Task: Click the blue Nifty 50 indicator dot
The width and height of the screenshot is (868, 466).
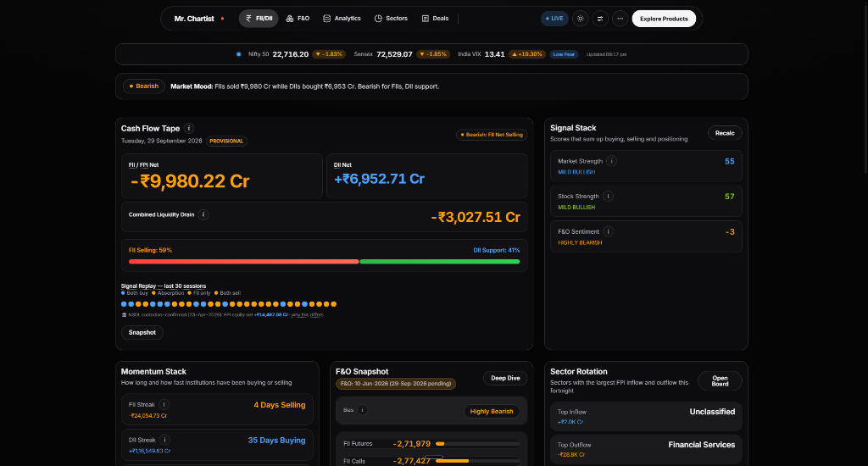Action: point(238,54)
